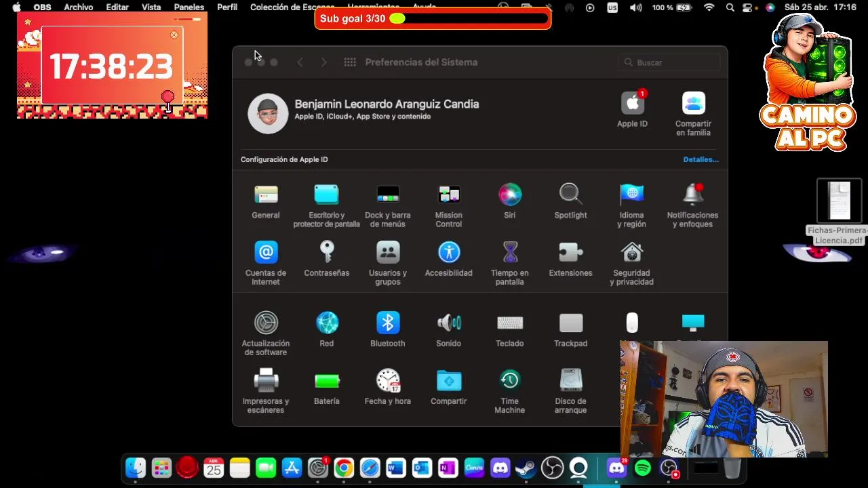This screenshot has height=488, width=868.
Task: Open the Extensiones pane
Action: point(570,259)
